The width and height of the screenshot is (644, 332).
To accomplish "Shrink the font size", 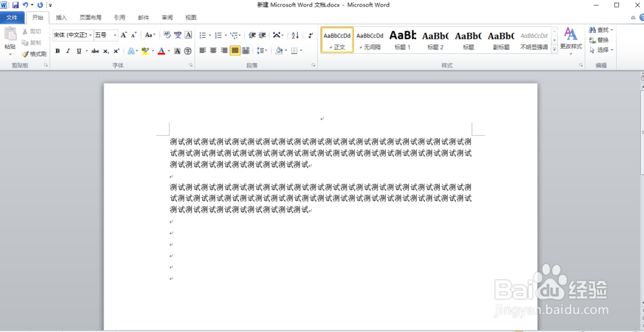I will click(133, 35).
